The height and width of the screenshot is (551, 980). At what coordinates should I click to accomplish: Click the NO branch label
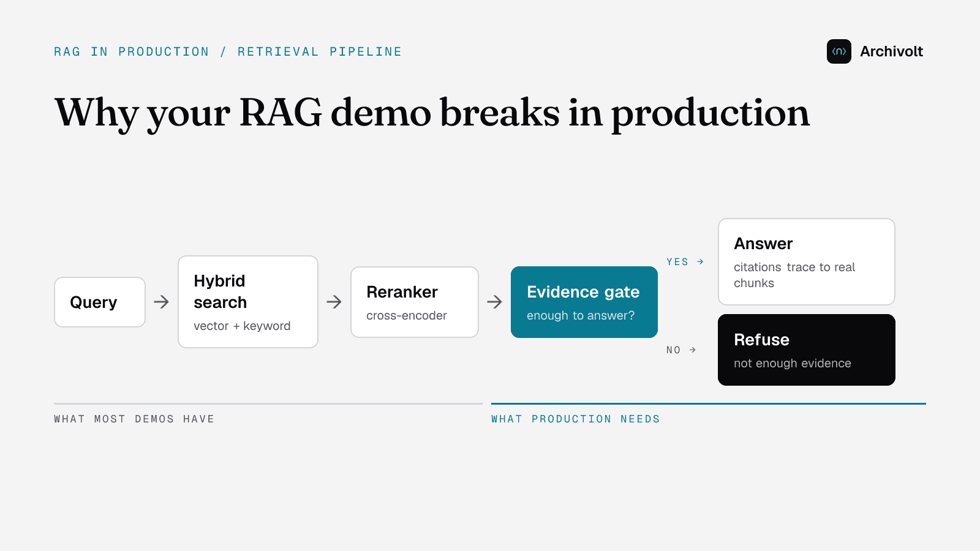point(681,350)
